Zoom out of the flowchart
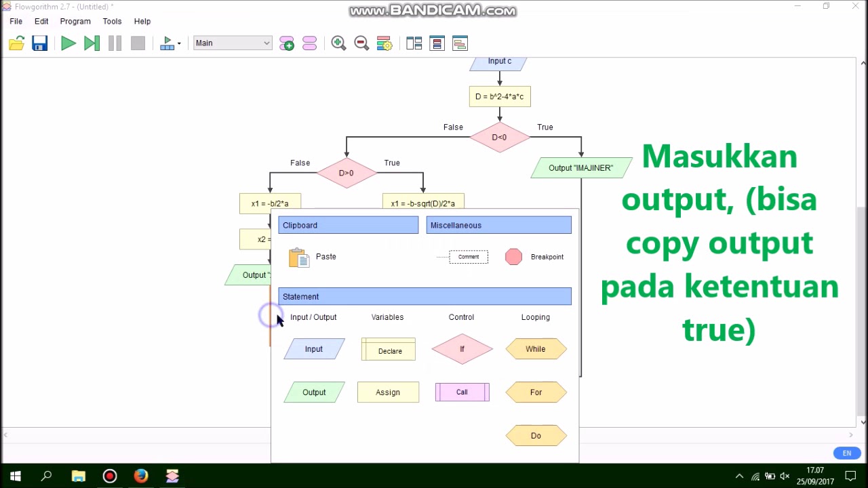The image size is (868, 488). coord(361,43)
